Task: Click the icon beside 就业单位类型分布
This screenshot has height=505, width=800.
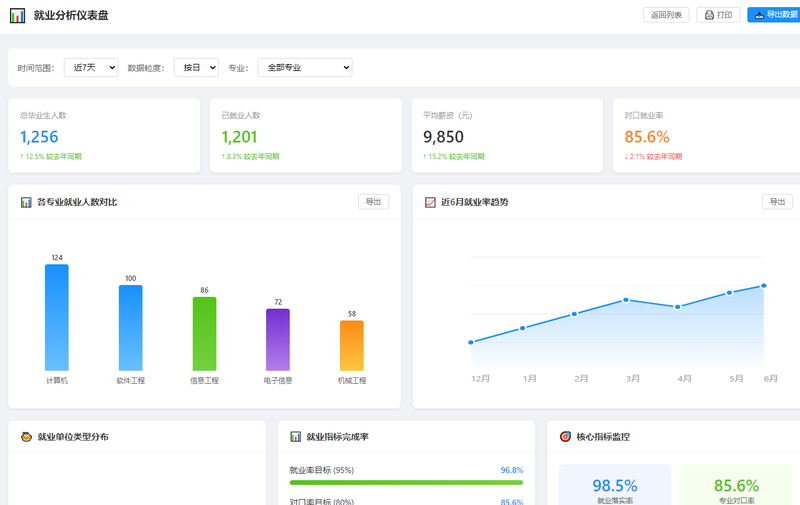Action: pyautogui.click(x=26, y=437)
